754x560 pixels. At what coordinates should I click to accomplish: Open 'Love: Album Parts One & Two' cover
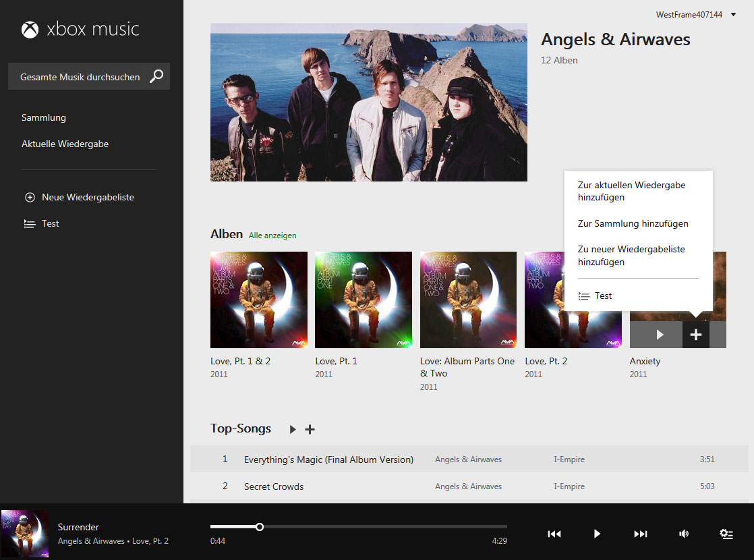[x=468, y=300]
